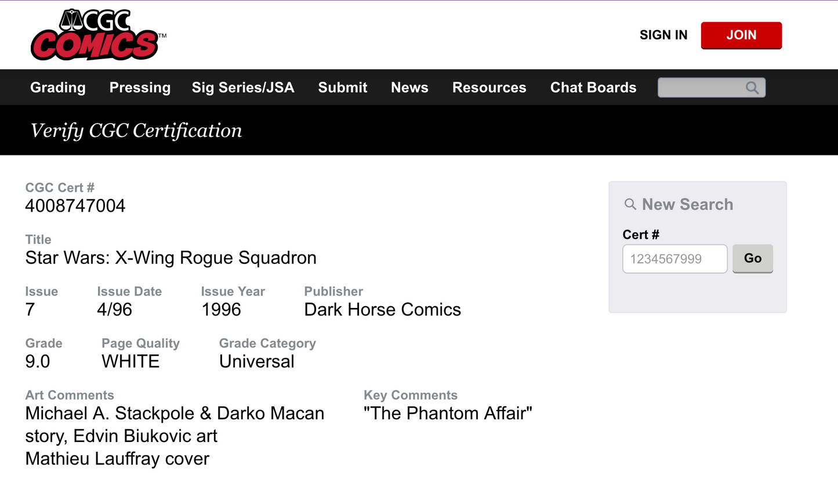Click inside the Cert # input field
Image resolution: width=838 pixels, height=504 pixels.
[x=674, y=259]
